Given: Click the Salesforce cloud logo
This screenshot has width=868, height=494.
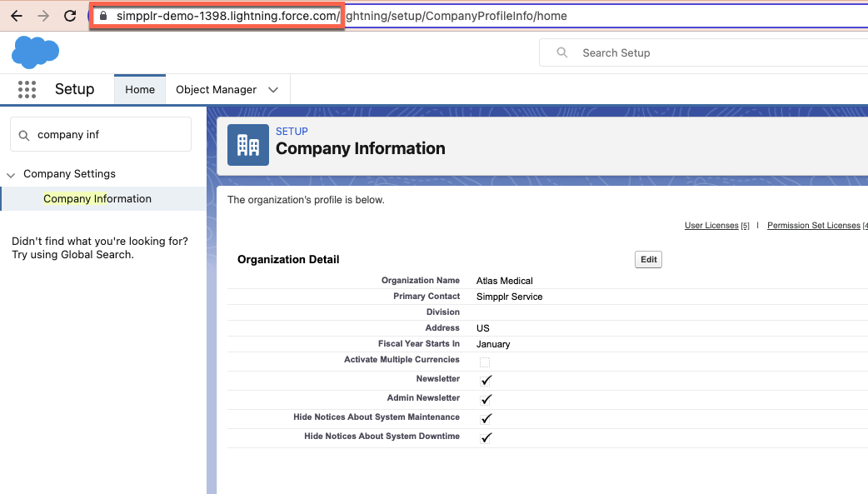Looking at the screenshot, I should point(34,52).
